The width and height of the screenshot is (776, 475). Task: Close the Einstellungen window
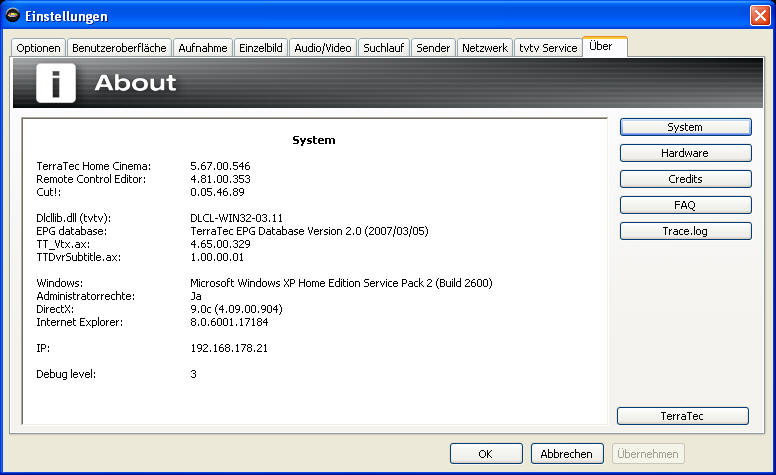pos(759,16)
